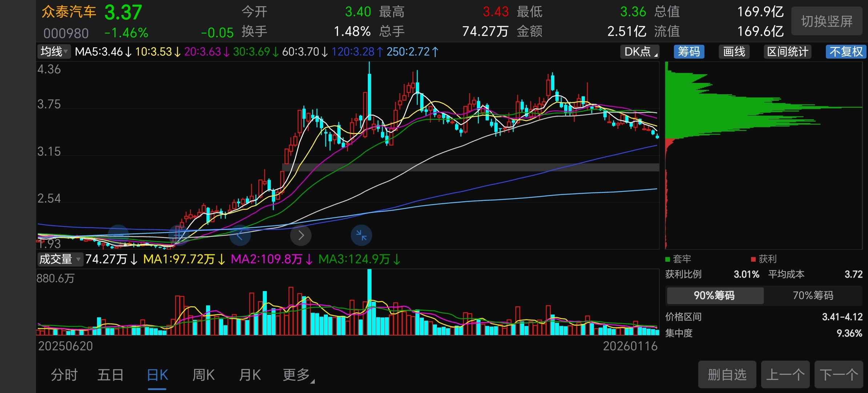Switch to the 分时 tab
Viewport: 868px width, 393px height.
point(64,375)
